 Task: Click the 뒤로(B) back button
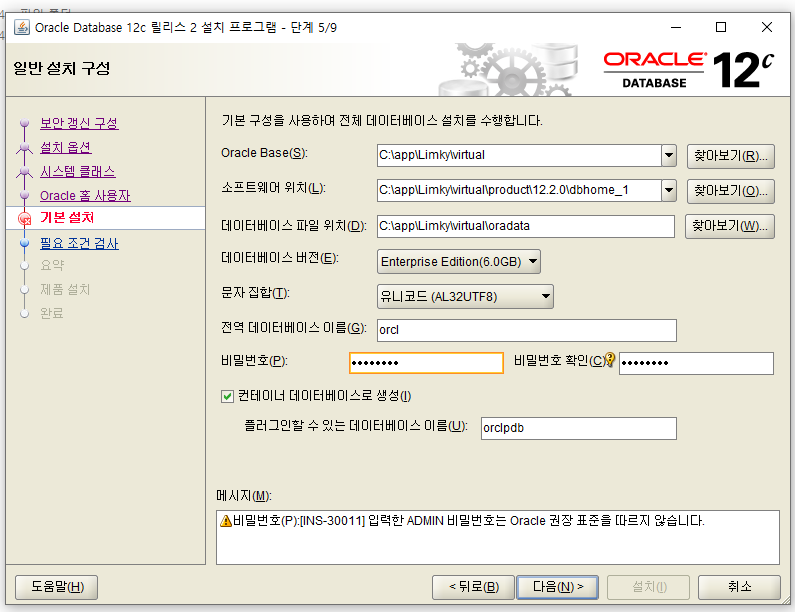[x=474, y=587]
